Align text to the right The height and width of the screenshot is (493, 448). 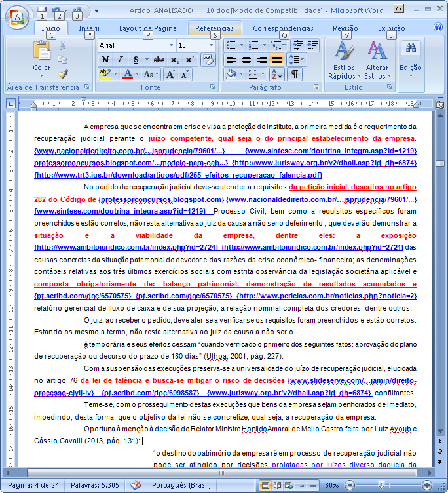click(x=261, y=60)
